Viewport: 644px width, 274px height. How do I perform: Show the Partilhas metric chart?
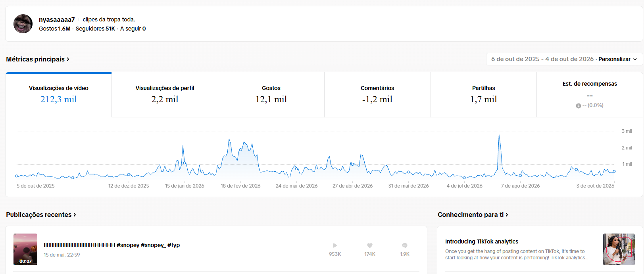click(484, 95)
